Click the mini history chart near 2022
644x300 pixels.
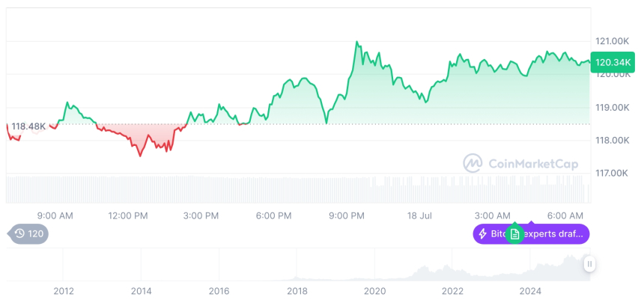[x=452, y=270]
